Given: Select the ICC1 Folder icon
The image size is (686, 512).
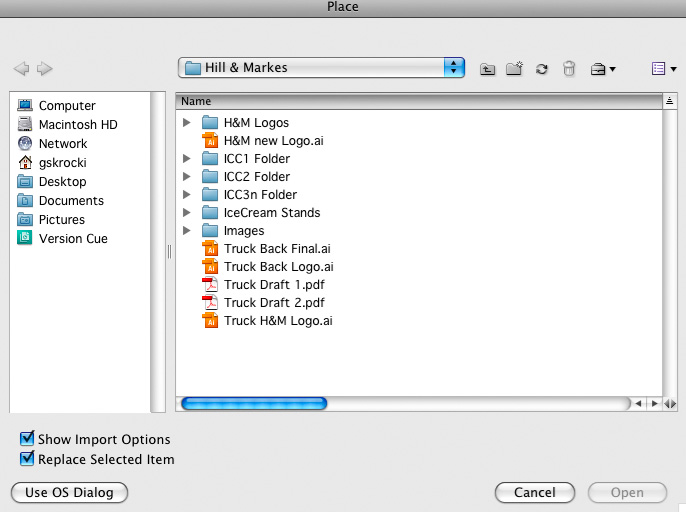Looking at the screenshot, I should point(210,158).
